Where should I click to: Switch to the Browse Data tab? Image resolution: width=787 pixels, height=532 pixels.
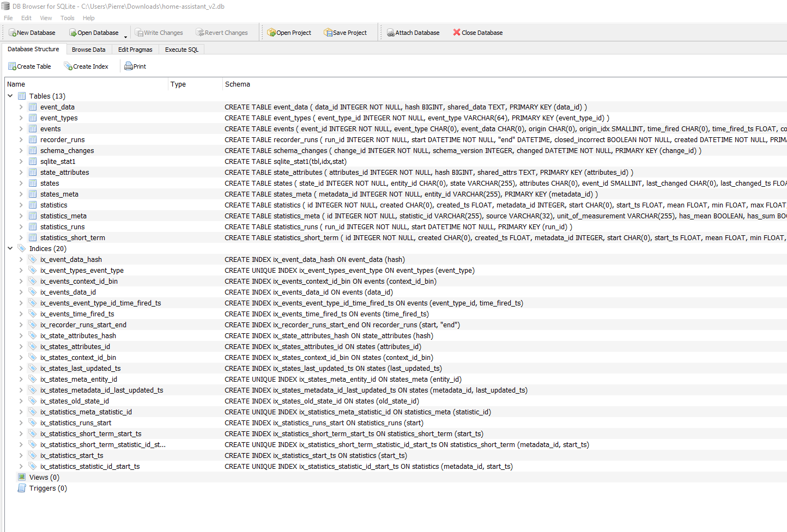point(89,50)
